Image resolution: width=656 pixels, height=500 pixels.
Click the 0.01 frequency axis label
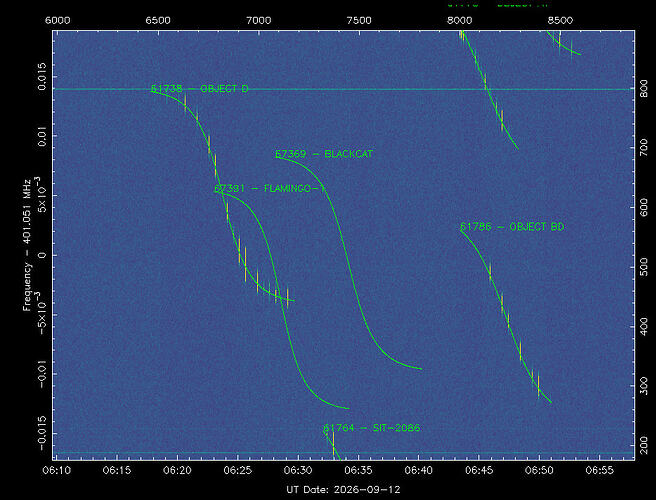click(x=43, y=138)
